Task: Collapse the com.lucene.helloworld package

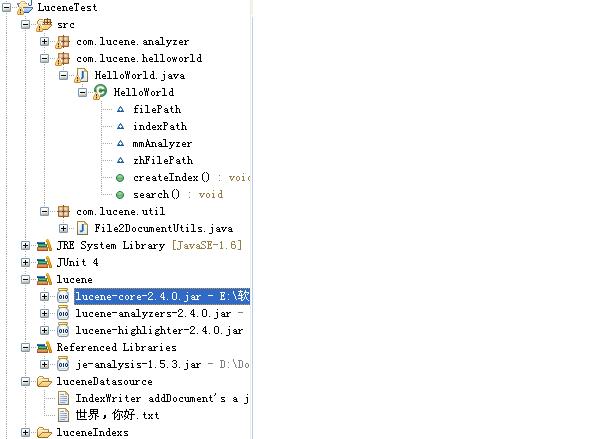Action: coord(44,58)
